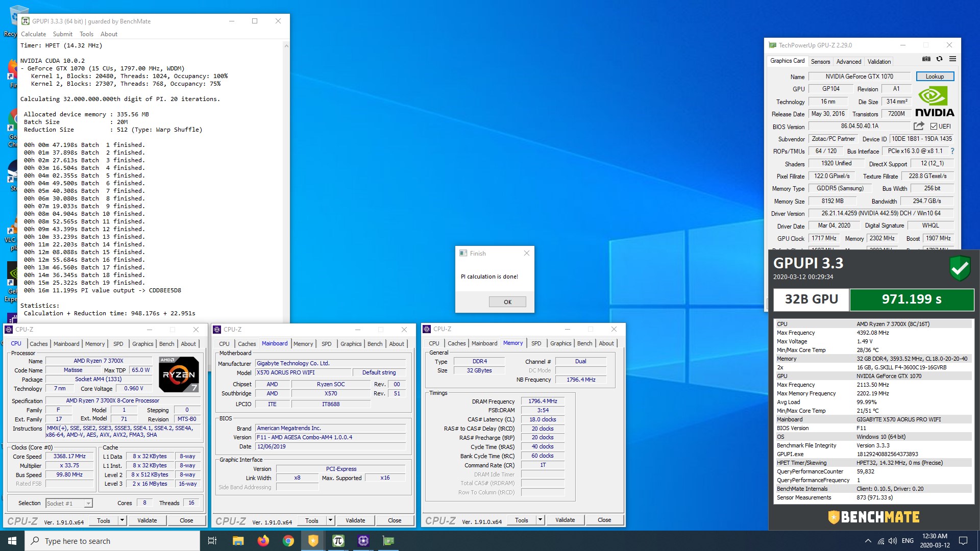Open Task View on the taskbar
The width and height of the screenshot is (980, 551).
[212, 541]
